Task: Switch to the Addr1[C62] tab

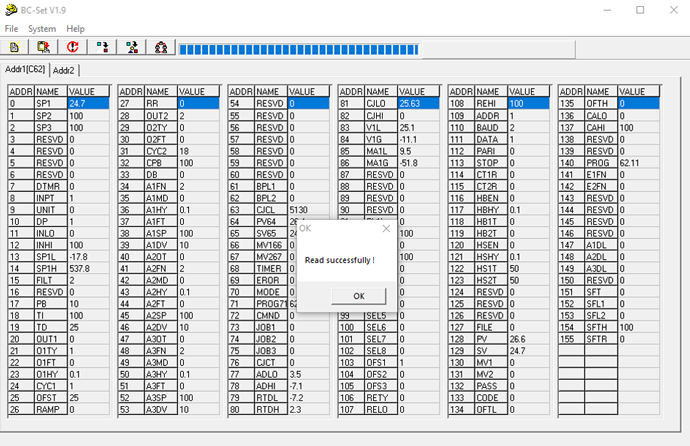Action: 25,69
